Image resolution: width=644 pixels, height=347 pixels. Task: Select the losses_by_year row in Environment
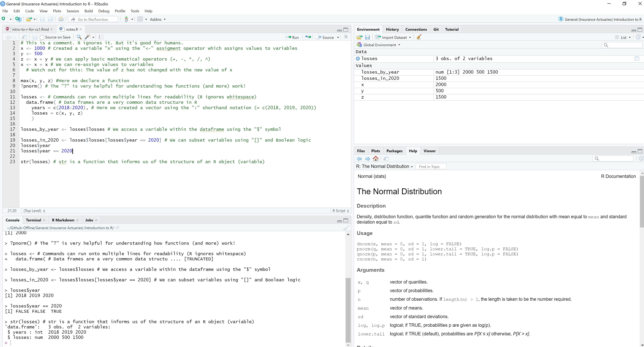point(499,72)
